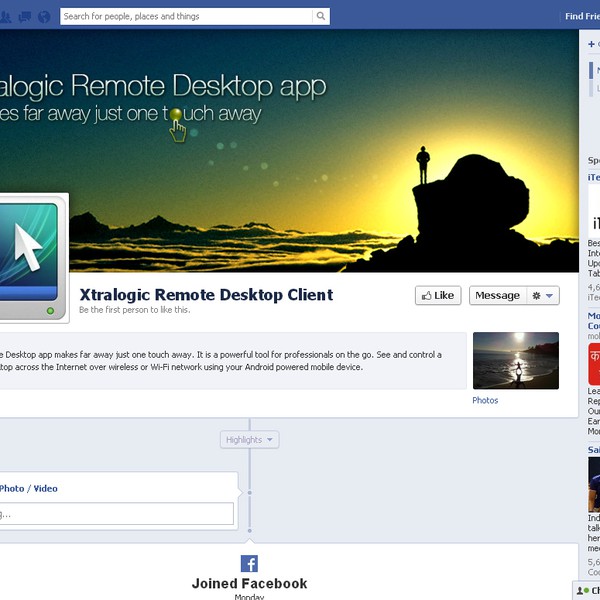The image size is (600, 600).
Task: Click the Joined Facebook heading
Action: pos(249,584)
